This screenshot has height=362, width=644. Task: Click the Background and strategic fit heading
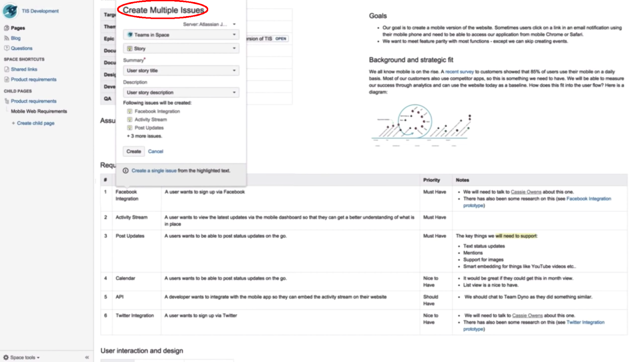point(411,60)
